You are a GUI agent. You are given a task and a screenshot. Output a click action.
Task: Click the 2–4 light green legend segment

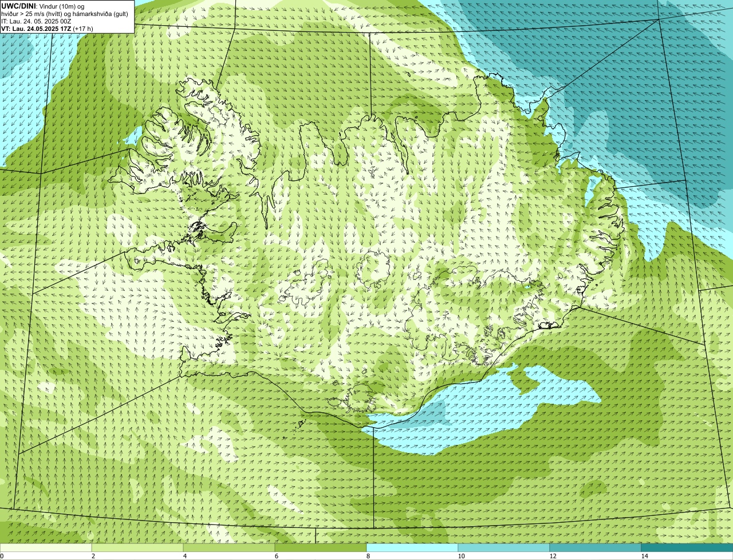[x=137, y=547]
